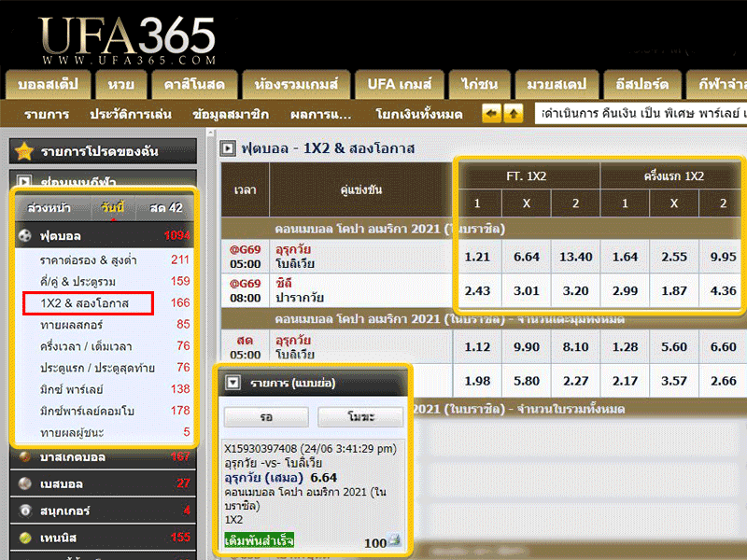This screenshot has width=747, height=560.
Task: Switch to วันนี้ tab in sidebar
Action: point(112,207)
